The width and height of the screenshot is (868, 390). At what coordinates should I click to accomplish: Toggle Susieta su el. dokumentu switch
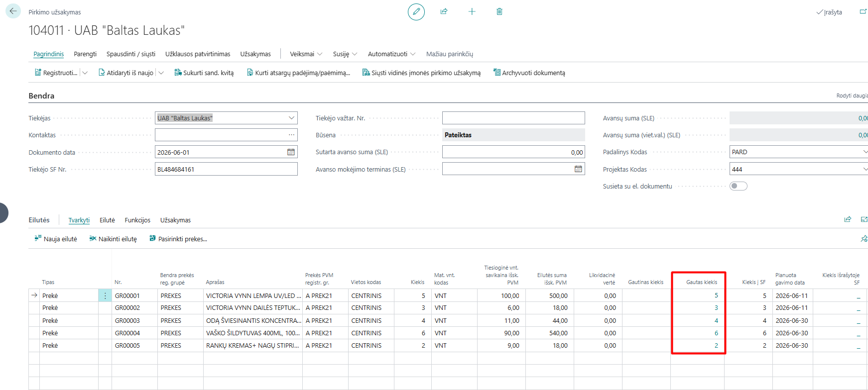click(738, 186)
